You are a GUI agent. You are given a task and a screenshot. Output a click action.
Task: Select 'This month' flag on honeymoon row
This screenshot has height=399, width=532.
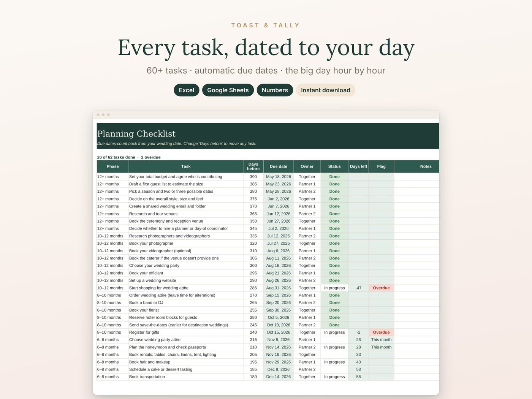point(381,347)
